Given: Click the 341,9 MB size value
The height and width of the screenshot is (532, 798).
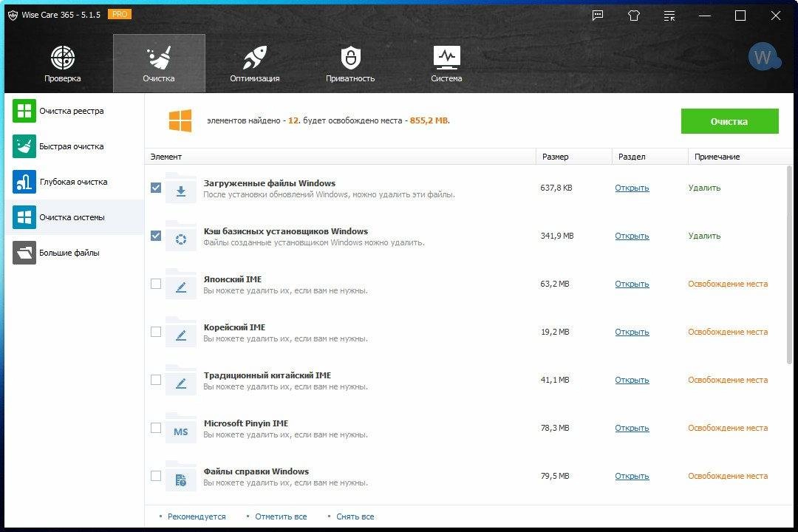Looking at the screenshot, I should pos(557,236).
